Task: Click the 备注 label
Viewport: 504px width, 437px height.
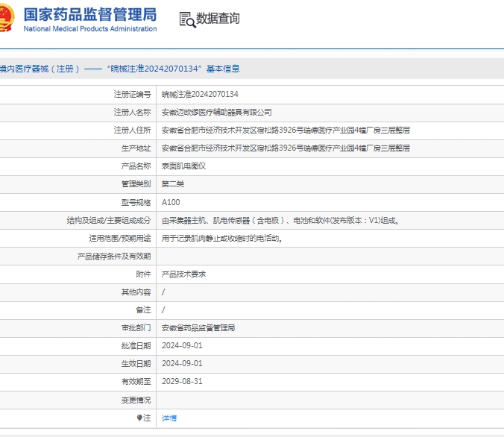Action: (143, 310)
